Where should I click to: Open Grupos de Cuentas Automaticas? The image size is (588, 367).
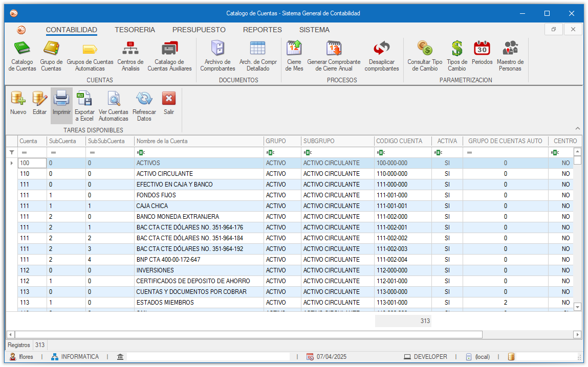(x=90, y=56)
